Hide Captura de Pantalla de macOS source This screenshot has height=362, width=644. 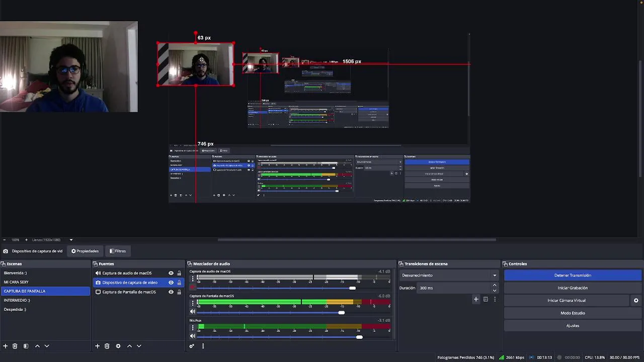[171, 292]
